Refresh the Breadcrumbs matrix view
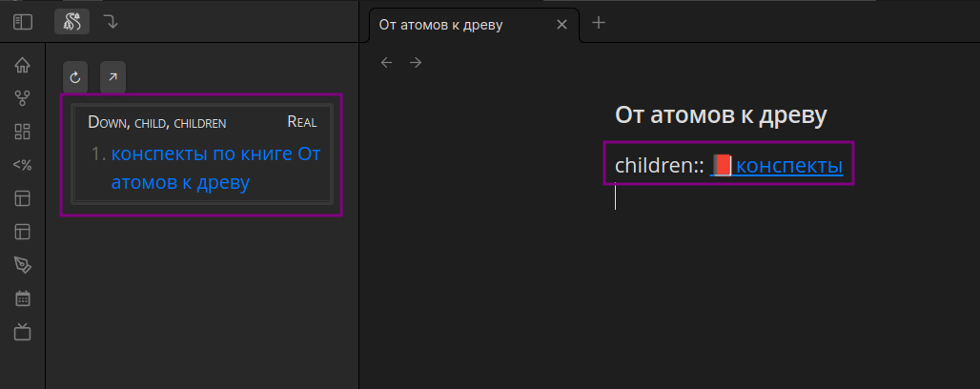This screenshot has height=389, width=980. click(75, 77)
